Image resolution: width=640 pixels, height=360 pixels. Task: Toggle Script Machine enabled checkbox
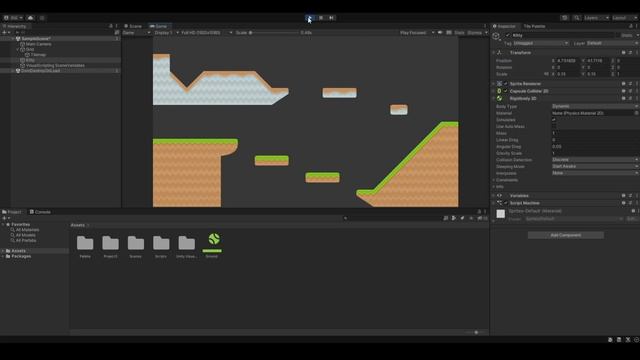click(x=506, y=203)
